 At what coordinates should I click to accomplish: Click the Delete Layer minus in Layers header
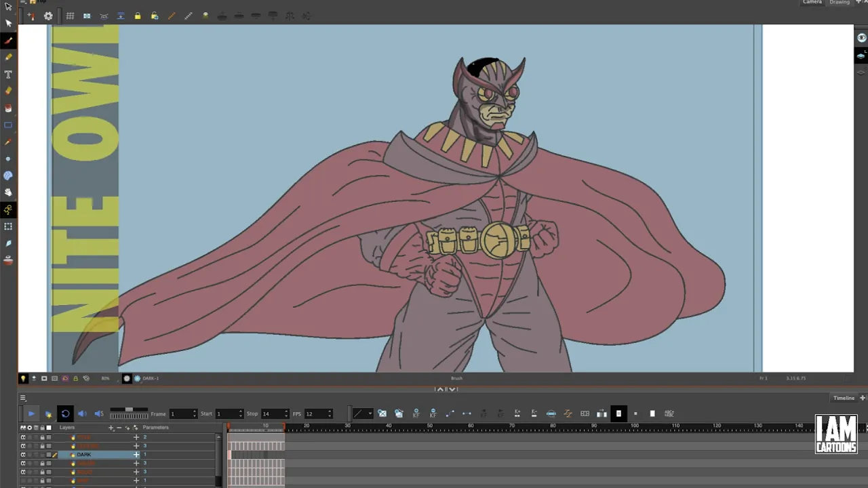[x=119, y=428]
